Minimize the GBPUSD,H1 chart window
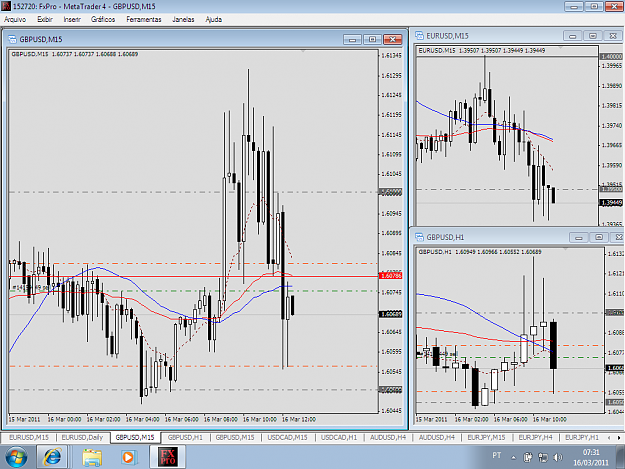 coord(579,237)
